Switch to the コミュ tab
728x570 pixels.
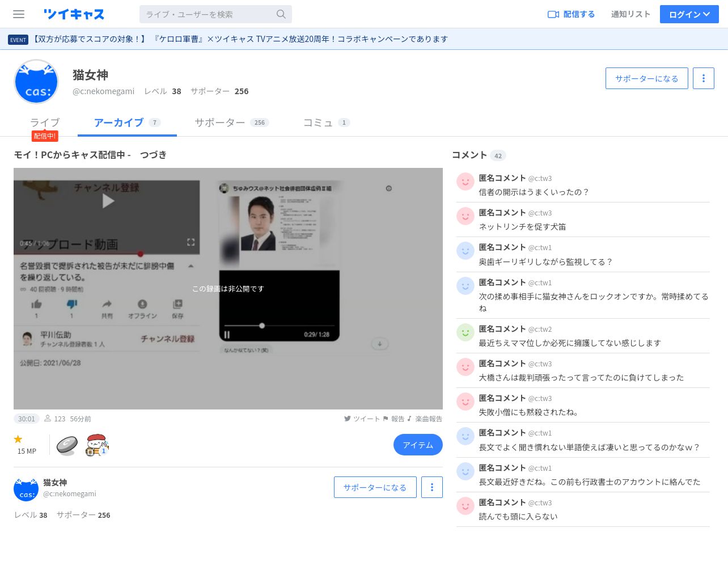point(327,123)
